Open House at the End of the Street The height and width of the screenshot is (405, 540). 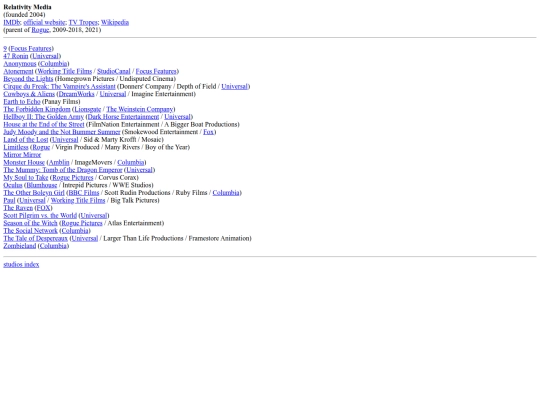44,124
